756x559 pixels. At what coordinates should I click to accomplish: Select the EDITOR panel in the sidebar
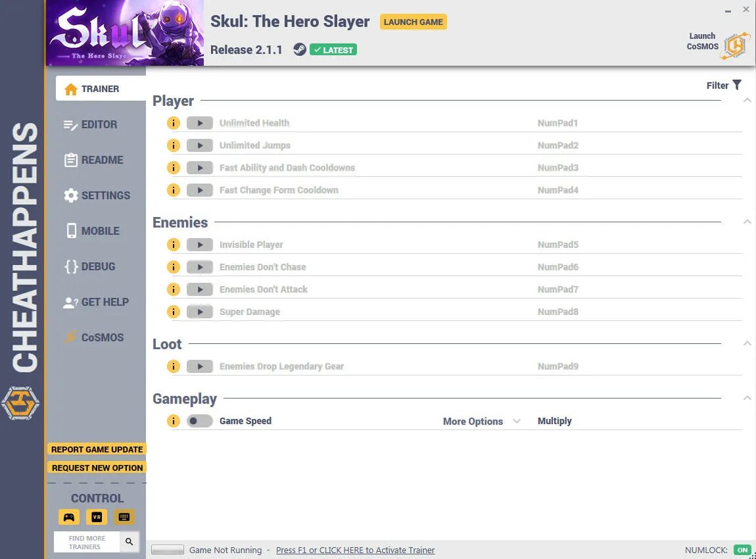(x=97, y=124)
